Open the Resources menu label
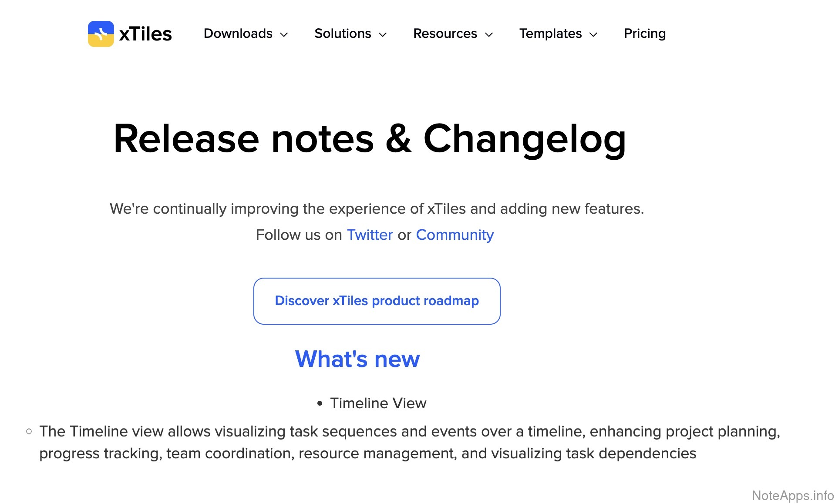The height and width of the screenshot is (504, 835). (445, 34)
